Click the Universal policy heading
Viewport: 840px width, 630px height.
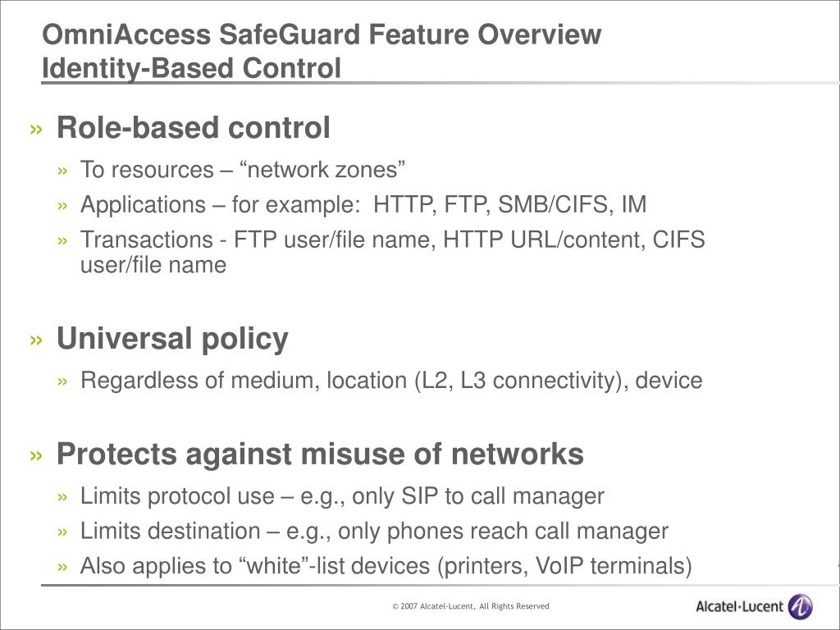(172, 339)
